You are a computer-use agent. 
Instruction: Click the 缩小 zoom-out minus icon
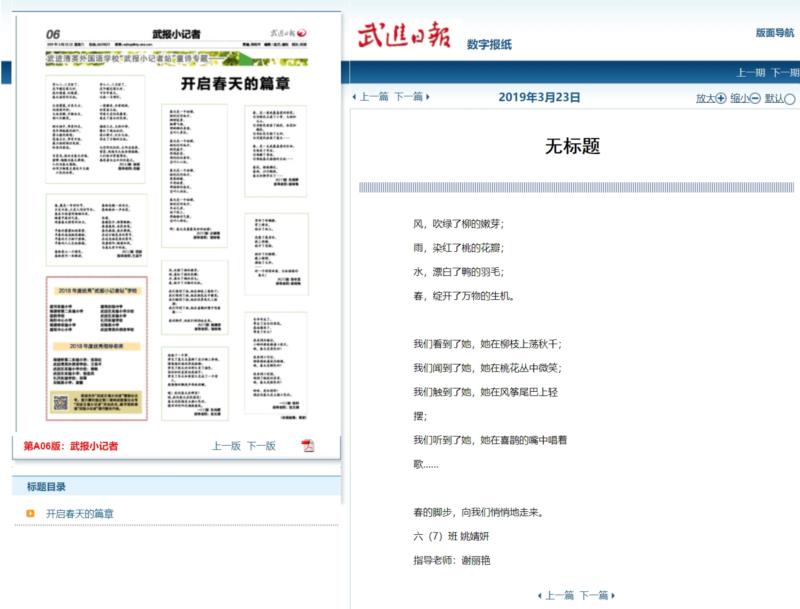755,98
